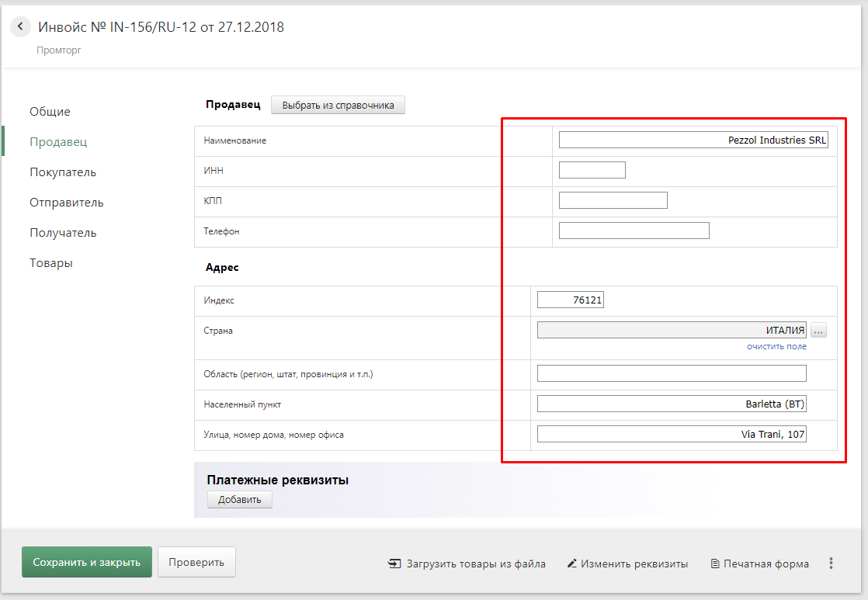The image size is (868, 600).
Task: Click the Улица, номер дома, номер офиса label
Action: 273,435
